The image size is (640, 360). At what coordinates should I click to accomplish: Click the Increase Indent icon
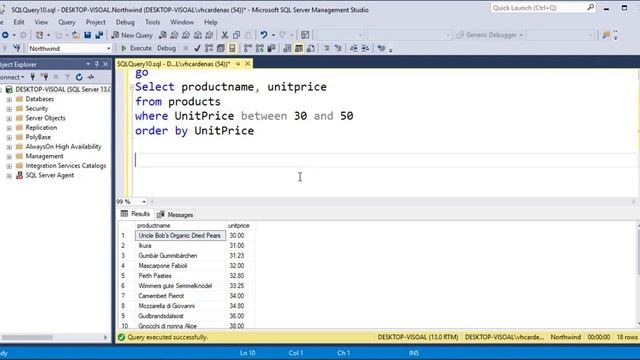point(365,48)
